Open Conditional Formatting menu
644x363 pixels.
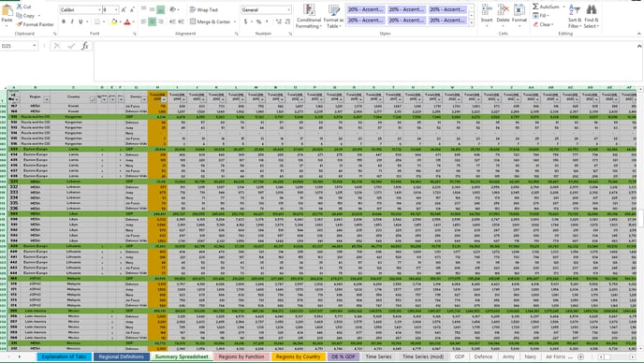pyautogui.click(x=309, y=17)
